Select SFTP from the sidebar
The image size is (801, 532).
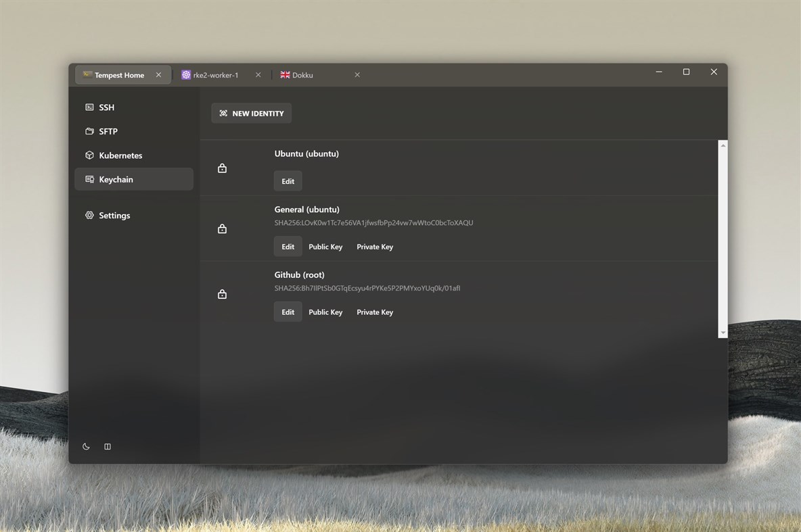pos(89,131)
